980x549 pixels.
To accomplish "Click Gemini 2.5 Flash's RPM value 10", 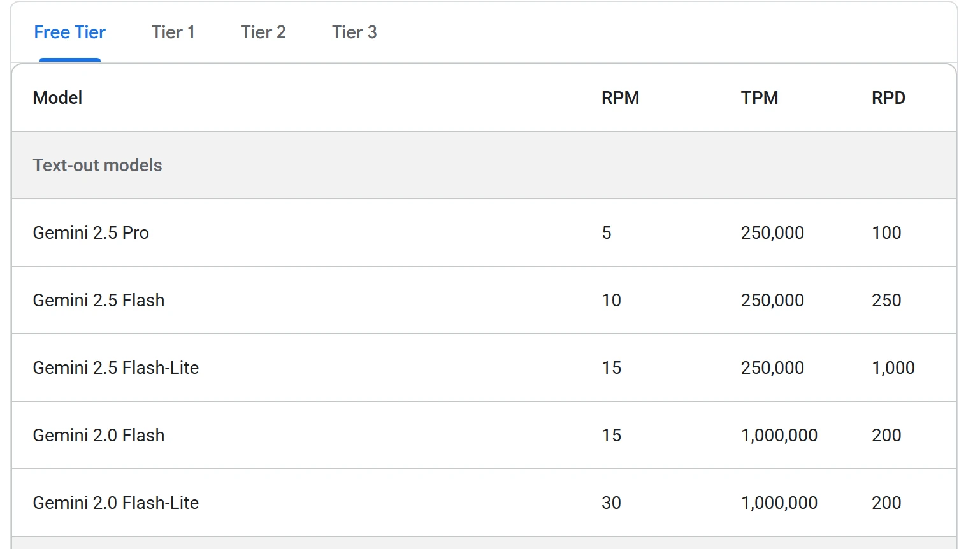I will tap(611, 300).
